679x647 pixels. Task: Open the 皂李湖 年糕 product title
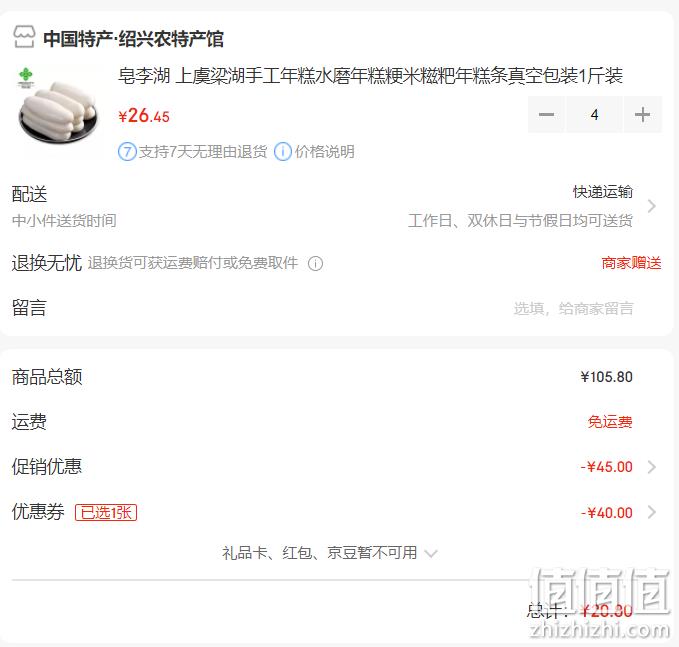(x=370, y=76)
